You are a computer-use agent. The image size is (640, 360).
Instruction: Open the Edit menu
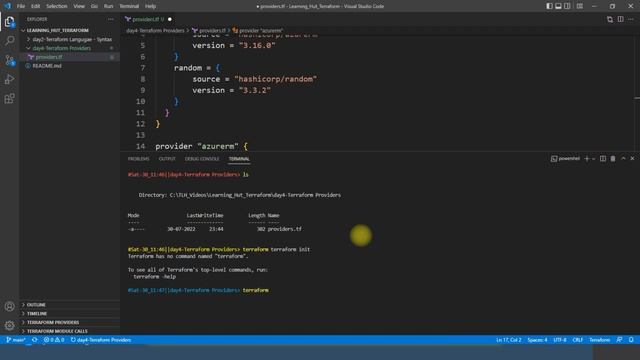(x=36, y=6)
